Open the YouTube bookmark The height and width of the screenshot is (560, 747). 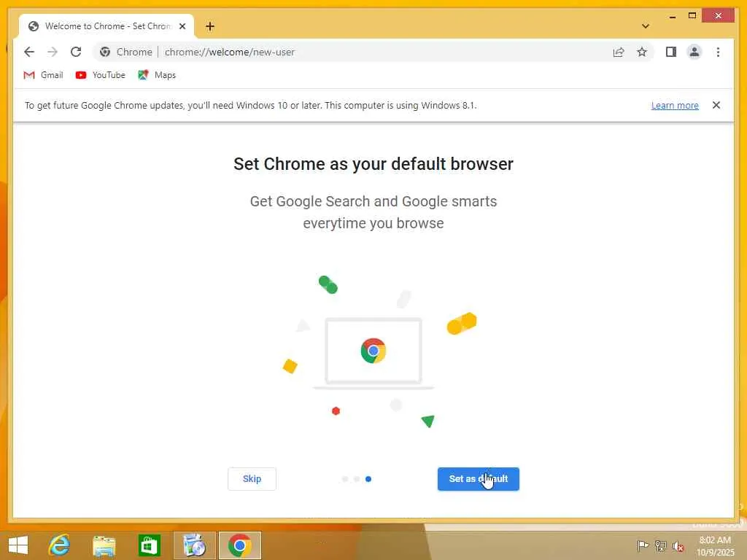point(101,75)
